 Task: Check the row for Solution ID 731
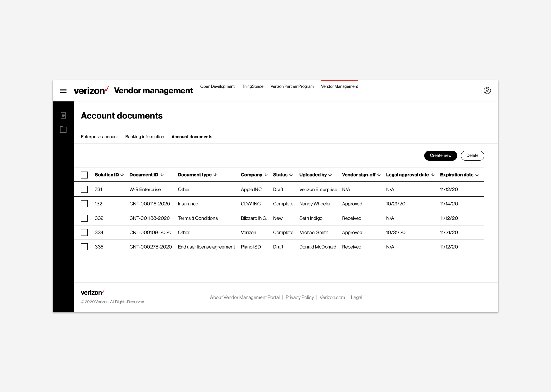pyautogui.click(x=84, y=189)
